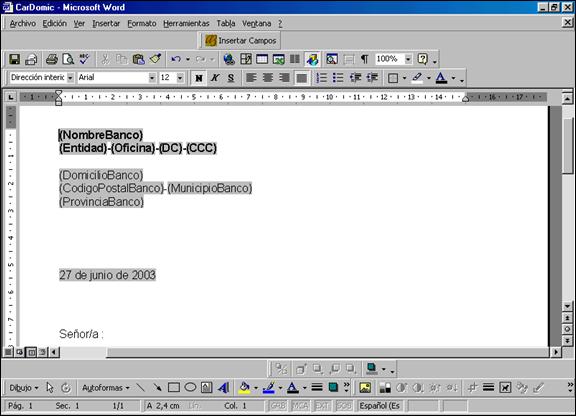Open the Archivo menu
This screenshot has height=416, width=576.
point(23,24)
